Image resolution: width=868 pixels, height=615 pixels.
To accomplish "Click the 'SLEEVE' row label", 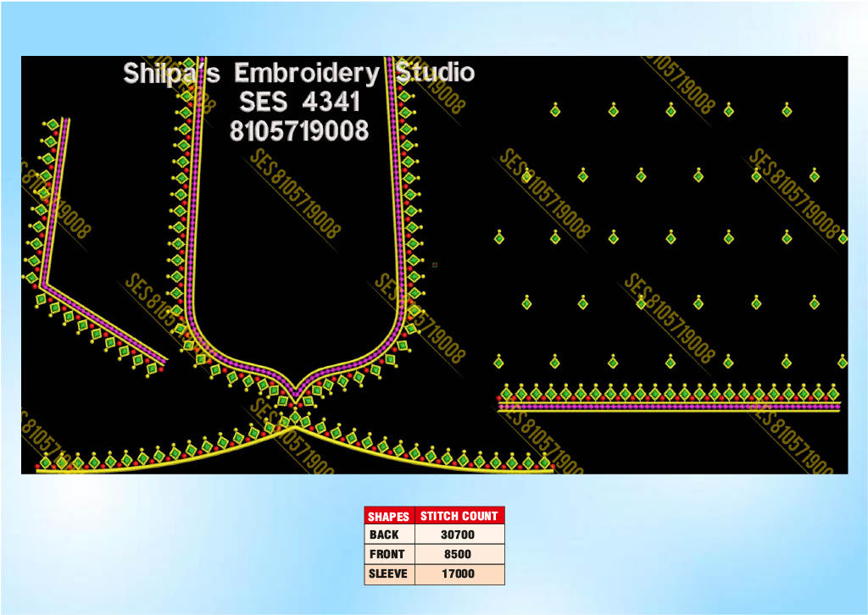I will [388, 573].
